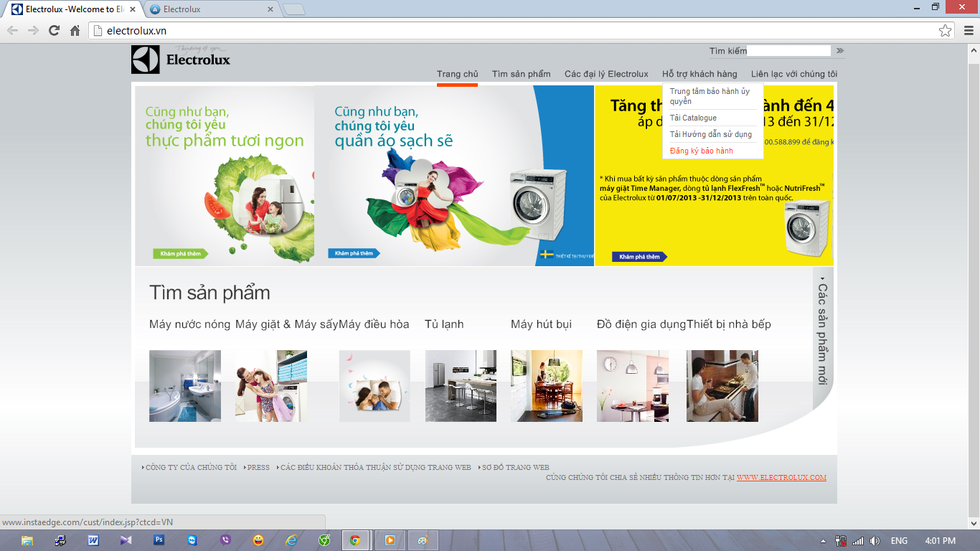Select the Trang chủ menu item

[457, 74]
